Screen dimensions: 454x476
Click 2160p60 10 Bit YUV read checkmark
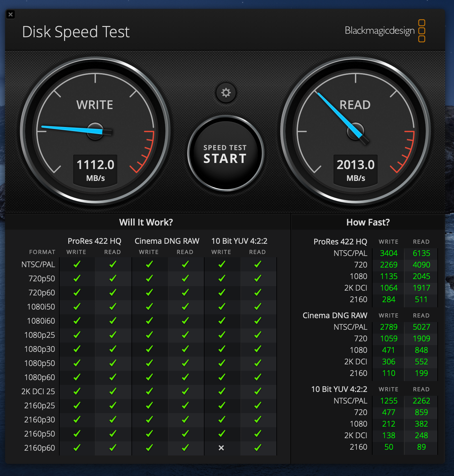point(258,448)
